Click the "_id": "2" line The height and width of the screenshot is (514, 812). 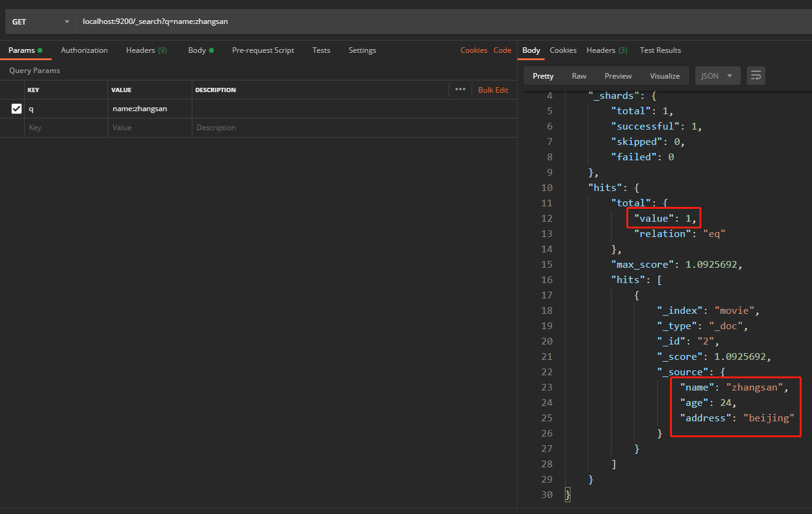[x=688, y=341]
